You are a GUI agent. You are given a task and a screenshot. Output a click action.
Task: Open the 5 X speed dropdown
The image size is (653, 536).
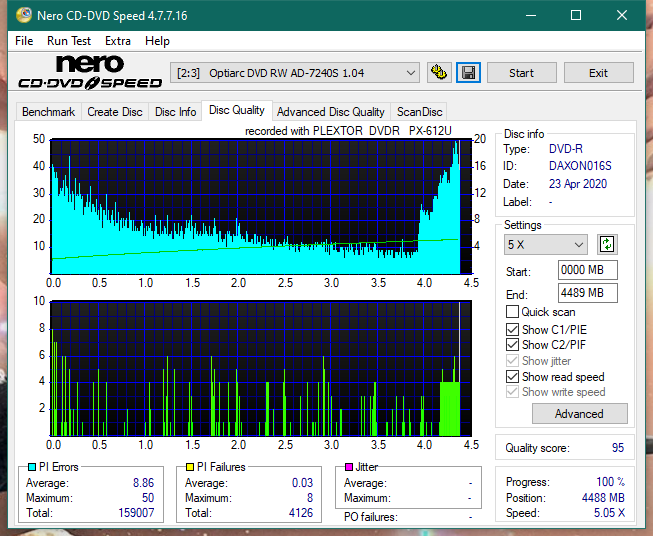[x=546, y=244]
